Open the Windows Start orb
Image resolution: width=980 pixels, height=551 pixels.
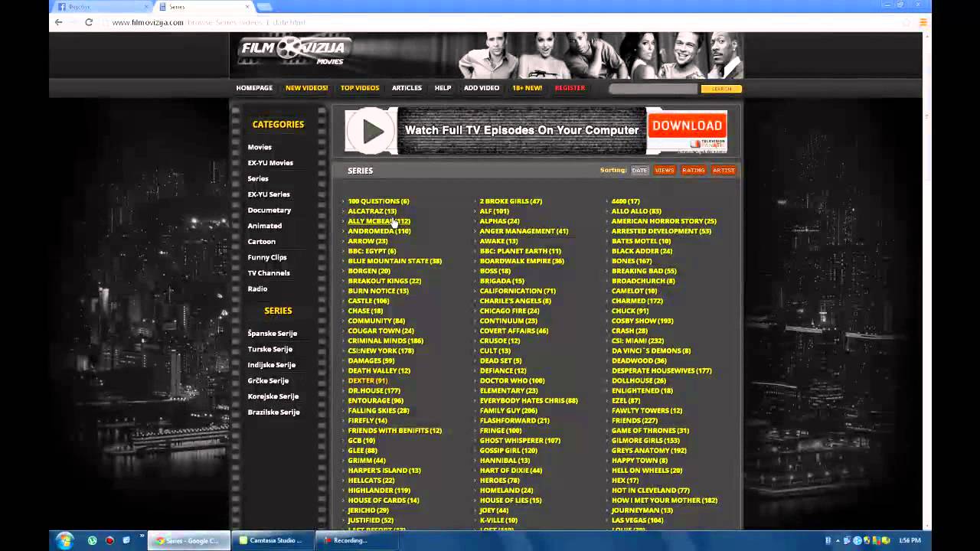[64, 540]
